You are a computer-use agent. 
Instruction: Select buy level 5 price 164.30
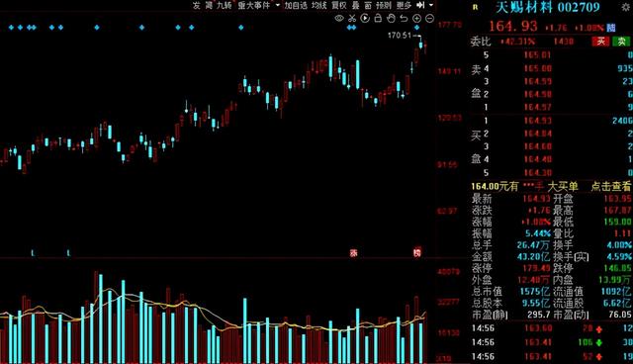click(x=537, y=173)
